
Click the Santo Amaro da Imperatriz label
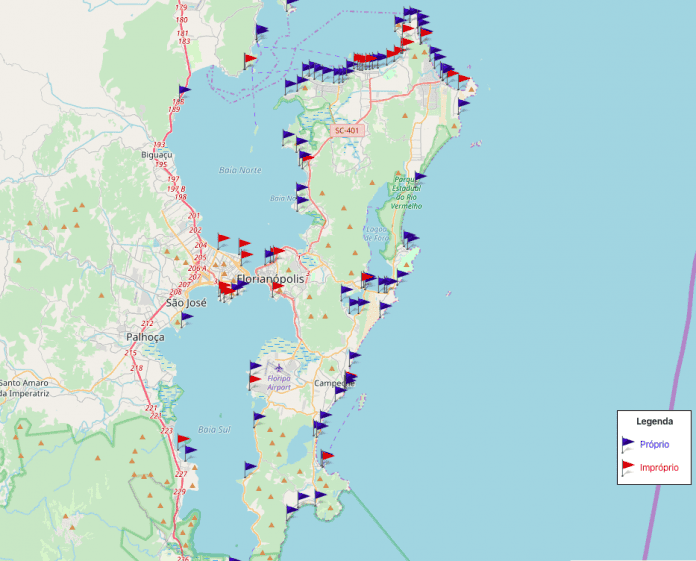(x=24, y=388)
